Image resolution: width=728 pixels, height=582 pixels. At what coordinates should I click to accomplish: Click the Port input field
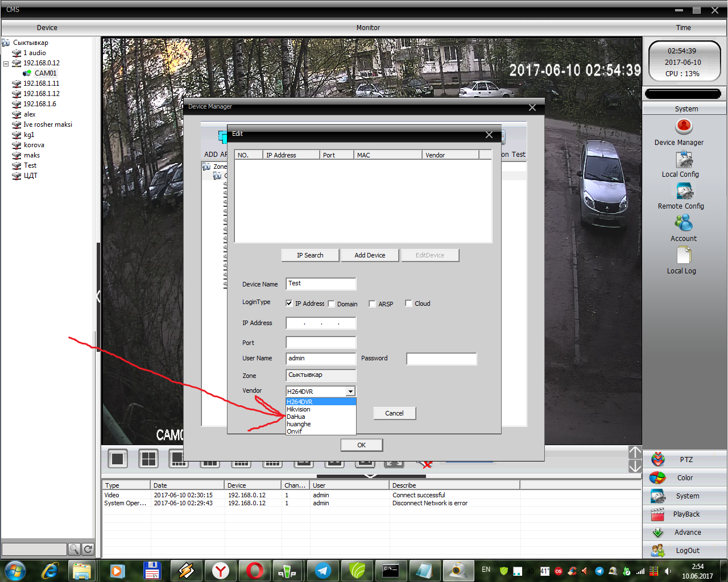[x=321, y=342]
